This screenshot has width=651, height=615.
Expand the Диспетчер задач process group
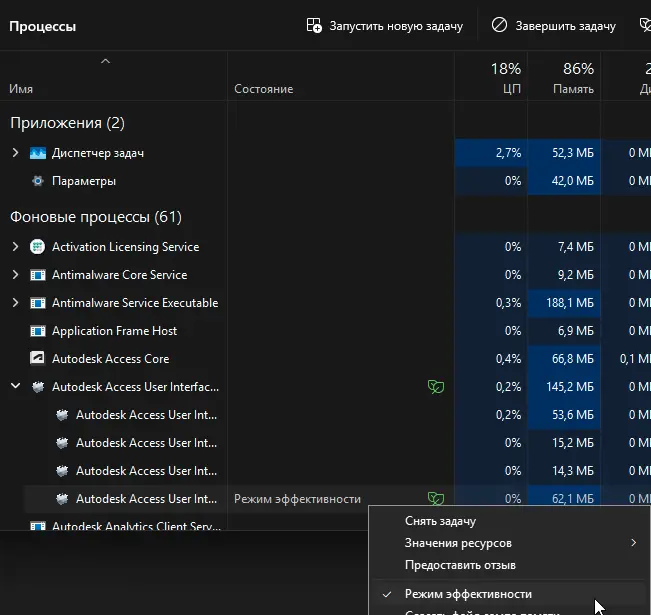15,153
